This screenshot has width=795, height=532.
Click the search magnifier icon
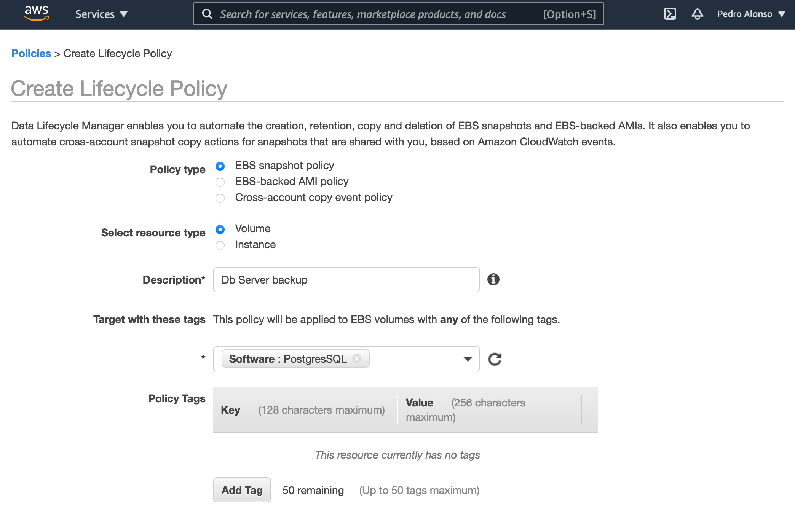(x=207, y=14)
